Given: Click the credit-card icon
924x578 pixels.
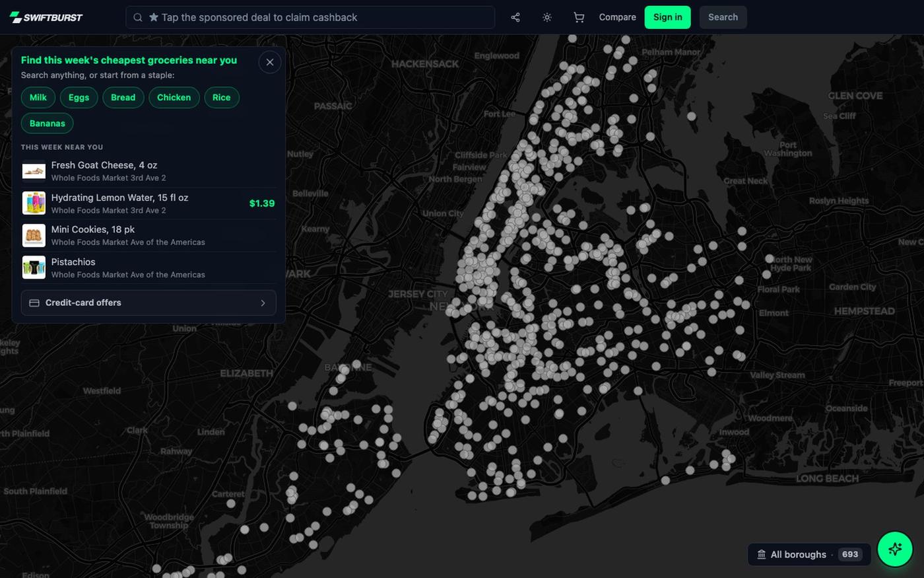Looking at the screenshot, I should click(x=34, y=303).
